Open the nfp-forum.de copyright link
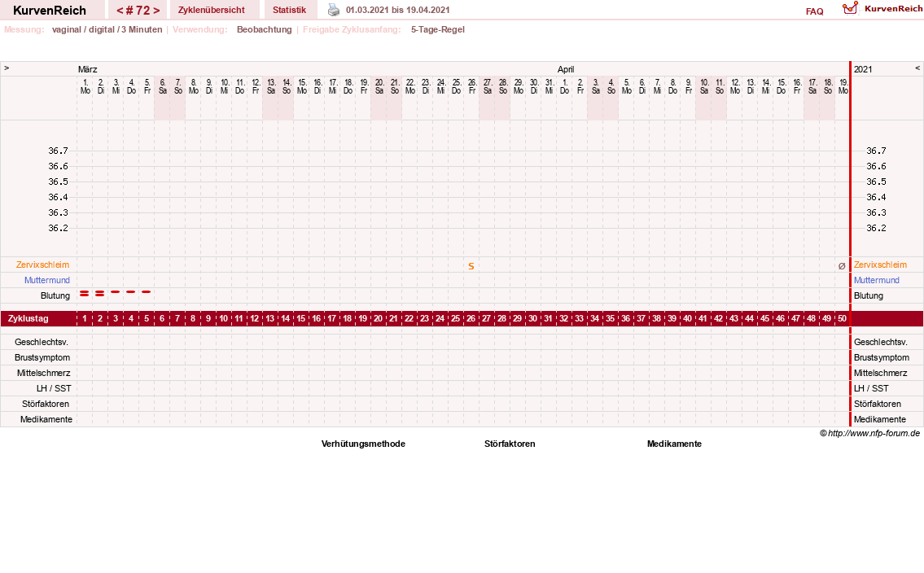 pyautogui.click(x=869, y=434)
